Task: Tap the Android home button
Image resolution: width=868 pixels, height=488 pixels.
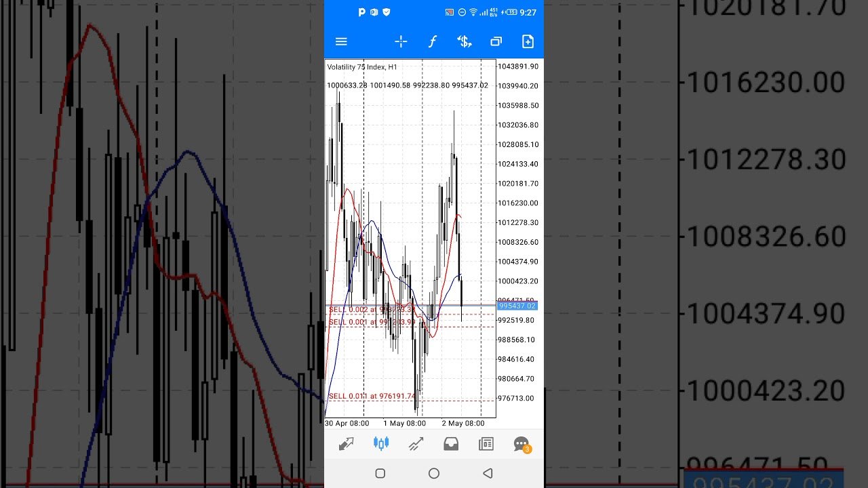Action: [x=434, y=473]
